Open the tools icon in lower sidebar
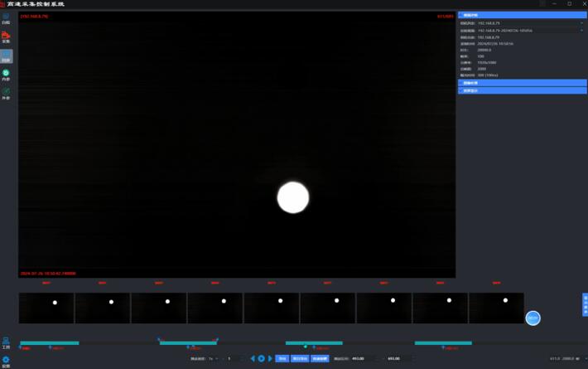Image resolution: width=588 pixels, height=369 pixels. coord(6,342)
